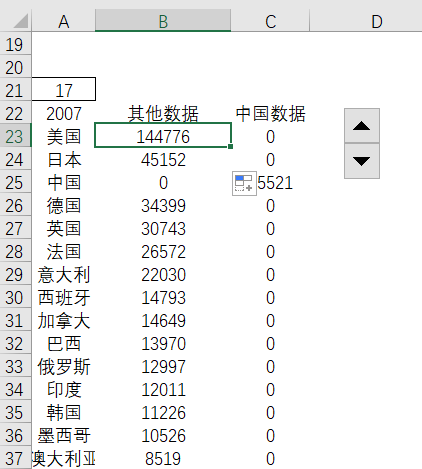Click the 中国 cell in column A
This screenshot has height=469, width=422.
[63, 182]
